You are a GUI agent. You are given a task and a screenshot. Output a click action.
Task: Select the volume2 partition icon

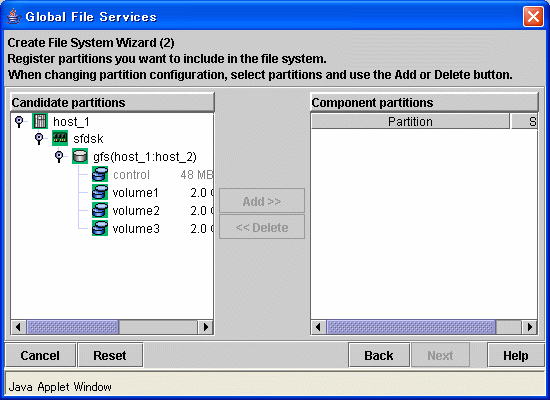pyautogui.click(x=100, y=210)
